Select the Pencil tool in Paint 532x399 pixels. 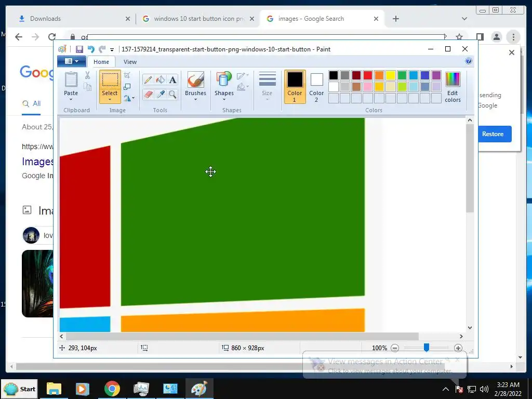click(148, 79)
